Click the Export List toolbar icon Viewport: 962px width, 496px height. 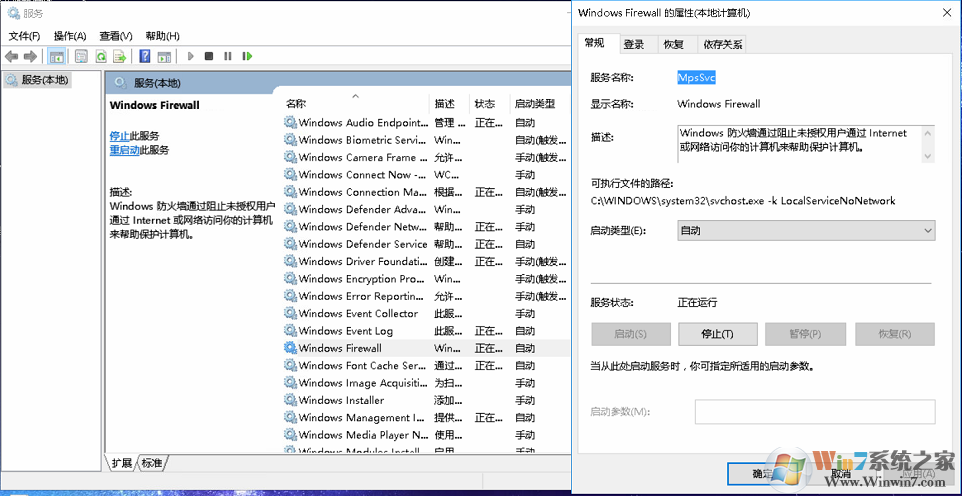coord(120,56)
